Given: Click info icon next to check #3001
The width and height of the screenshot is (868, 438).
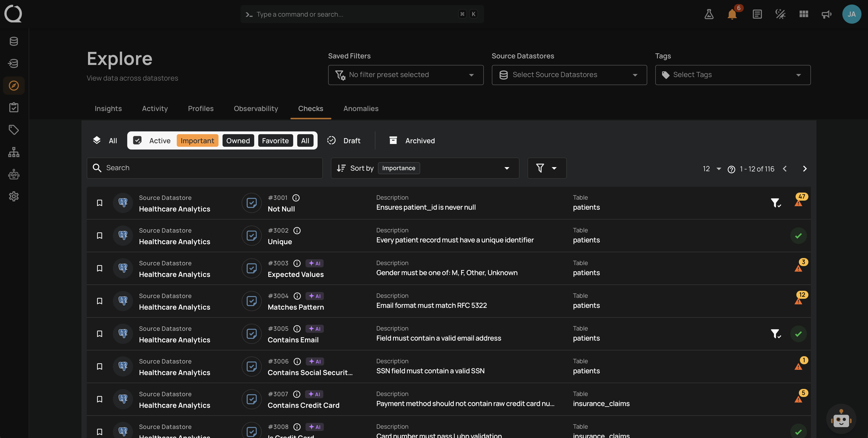Looking at the screenshot, I should (296, 198).
